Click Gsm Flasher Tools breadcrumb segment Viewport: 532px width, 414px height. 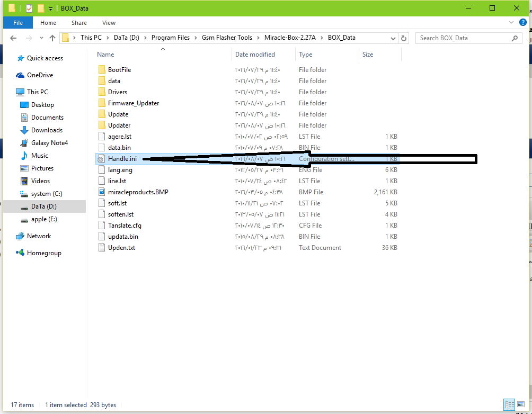[227, 38]
